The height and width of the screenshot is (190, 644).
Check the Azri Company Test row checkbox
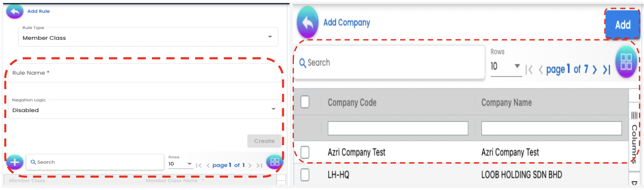tap(305, 152)
